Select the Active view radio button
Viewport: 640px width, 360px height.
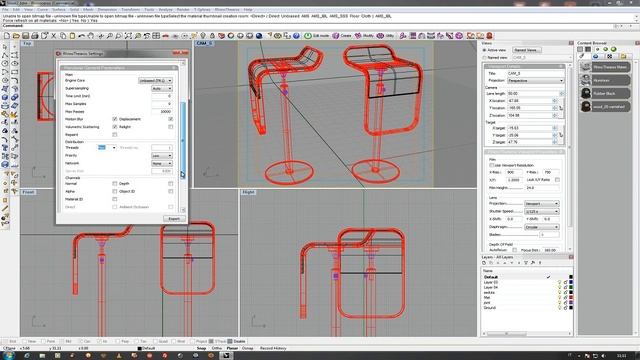tap(484, 50)
